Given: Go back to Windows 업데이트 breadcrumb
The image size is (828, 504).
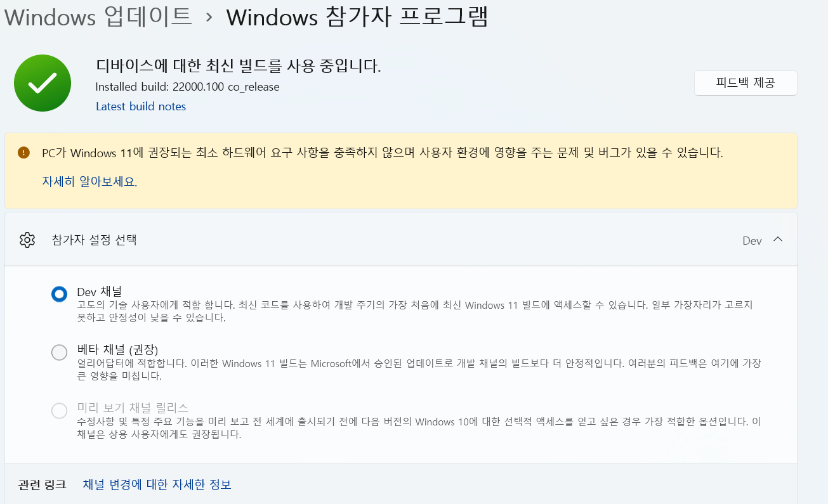Looking at the screenshot, I should [x=98, y=17].
